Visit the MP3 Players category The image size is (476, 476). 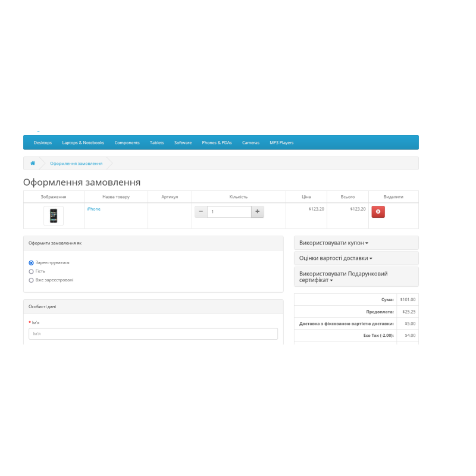(281, 142)
